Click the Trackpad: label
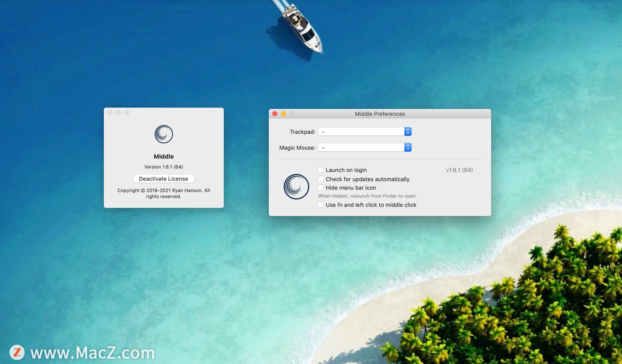The width and height of the screenshot is (622, 364). tap(303, 132)
